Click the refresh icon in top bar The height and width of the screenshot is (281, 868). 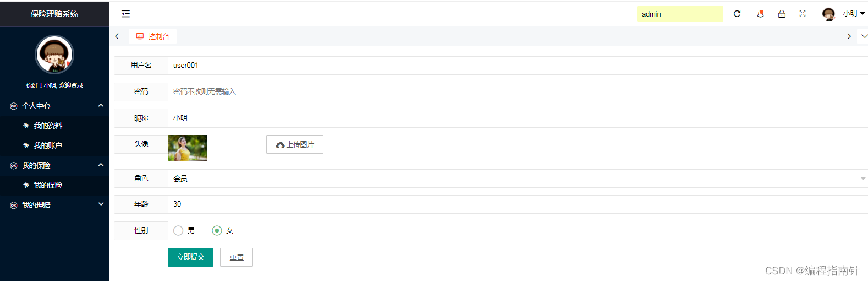[x=737, y=14]
